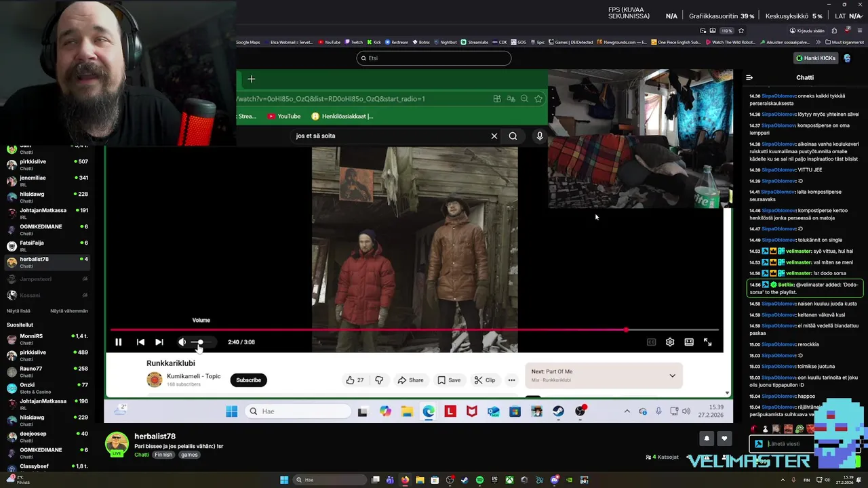Viewport: 868px width, 488px height.
Task: Share the Runkkariklubi video
Action: pyautogui.click(x=411, y=380)
